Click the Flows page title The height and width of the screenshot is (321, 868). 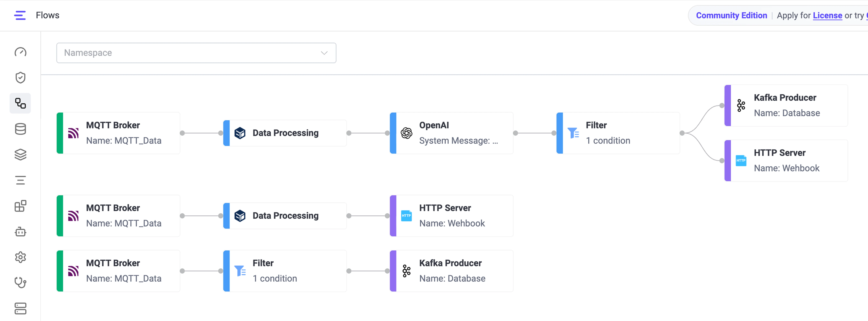48,16
